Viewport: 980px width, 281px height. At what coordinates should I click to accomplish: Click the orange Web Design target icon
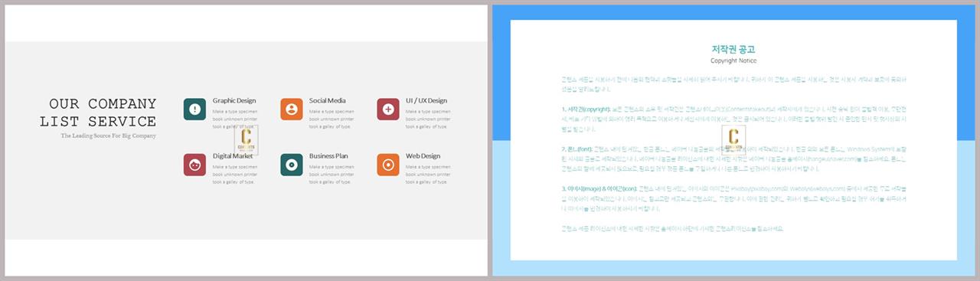click(x=388, y=165)
